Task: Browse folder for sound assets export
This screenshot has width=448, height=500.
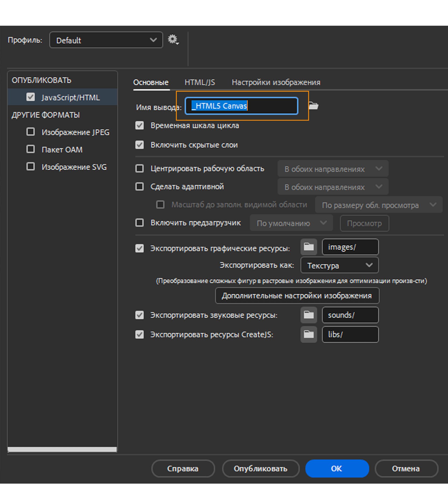Action: tap(309, 315)
